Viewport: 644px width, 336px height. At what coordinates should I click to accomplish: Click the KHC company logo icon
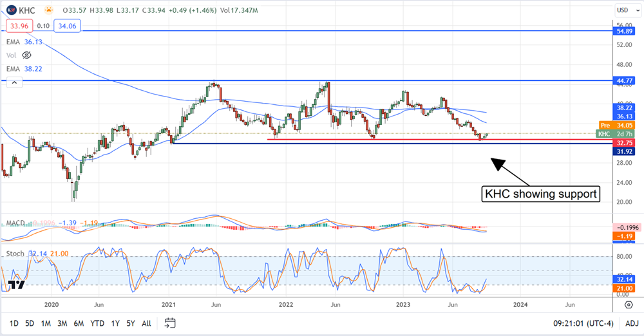tap(12, 10)
